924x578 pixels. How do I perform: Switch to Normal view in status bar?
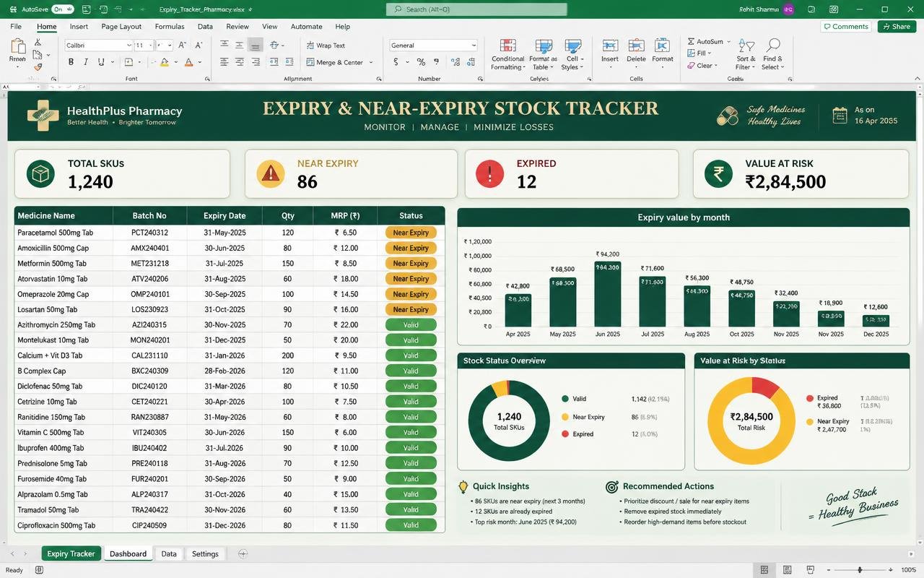764,570
